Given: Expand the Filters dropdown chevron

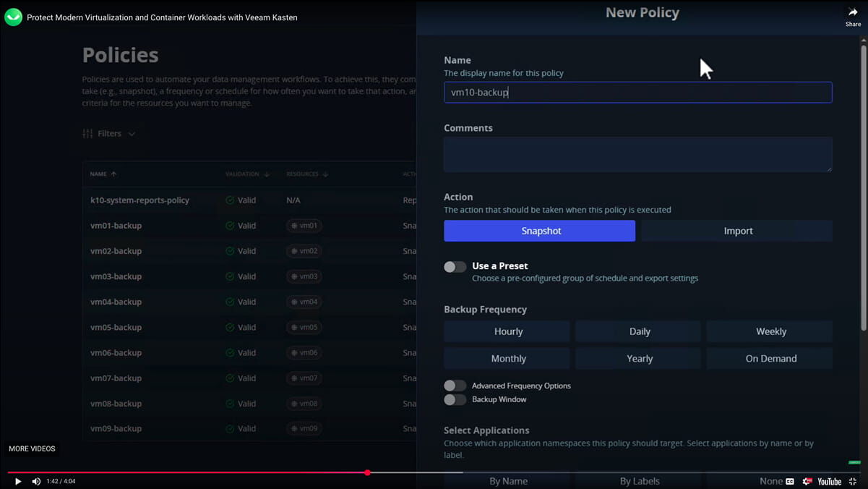Looking at the screenshot, I should [132, 134].
